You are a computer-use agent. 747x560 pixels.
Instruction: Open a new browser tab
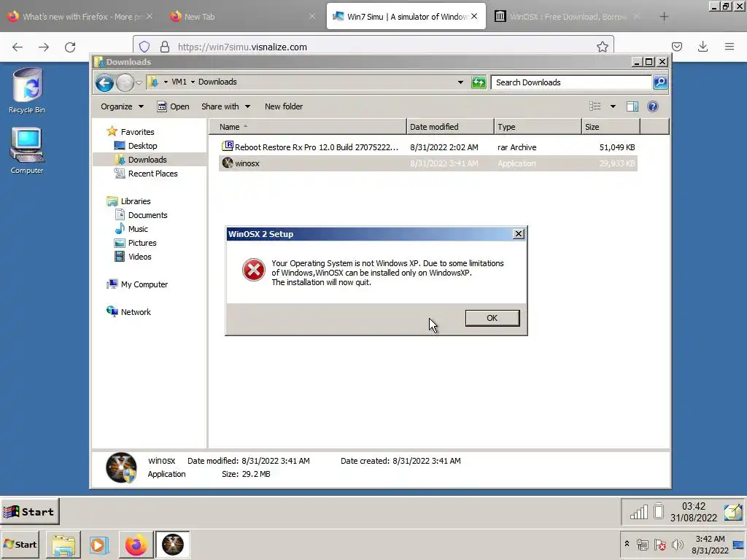664,17
